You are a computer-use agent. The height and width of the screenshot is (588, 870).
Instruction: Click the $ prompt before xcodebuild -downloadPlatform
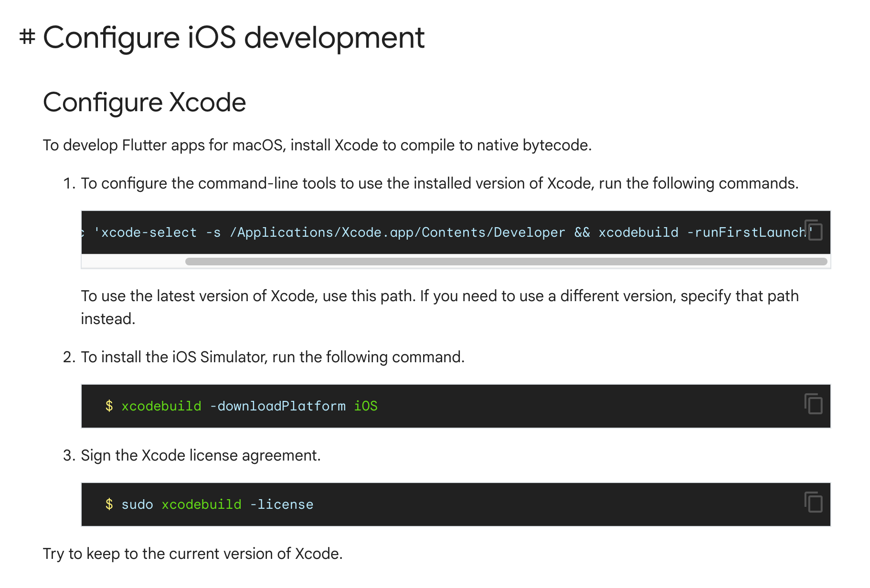click(x=109, y=406)
